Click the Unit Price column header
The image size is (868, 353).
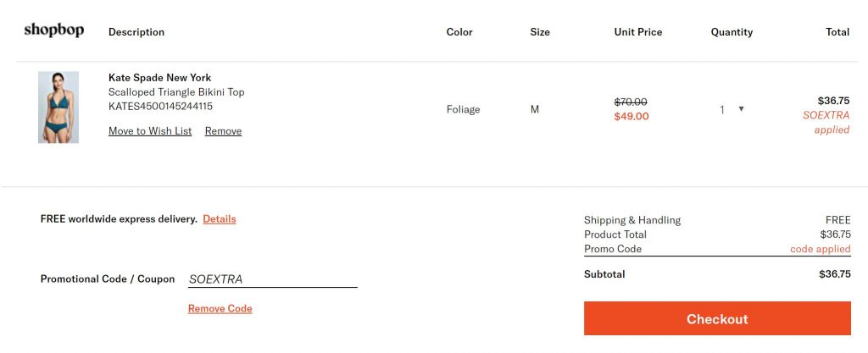tap(637, 32)
